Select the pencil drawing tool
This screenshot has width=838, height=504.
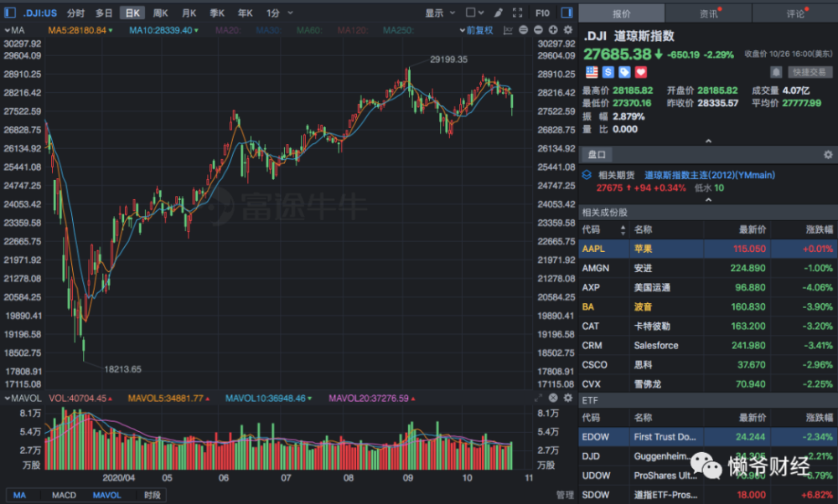498,13
